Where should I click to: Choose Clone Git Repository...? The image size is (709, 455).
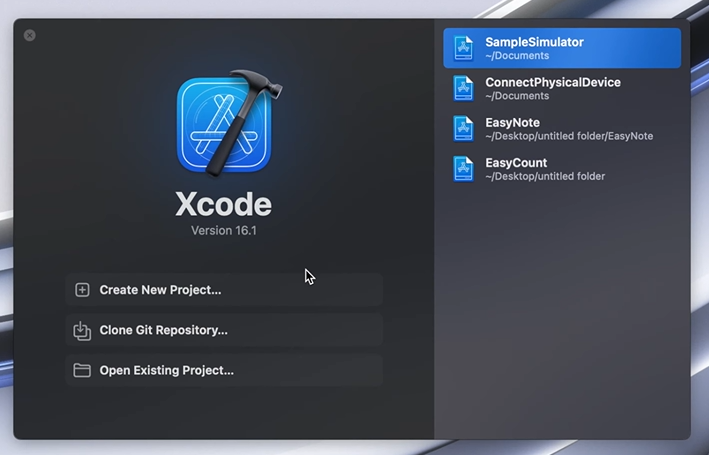pos(224,330)
